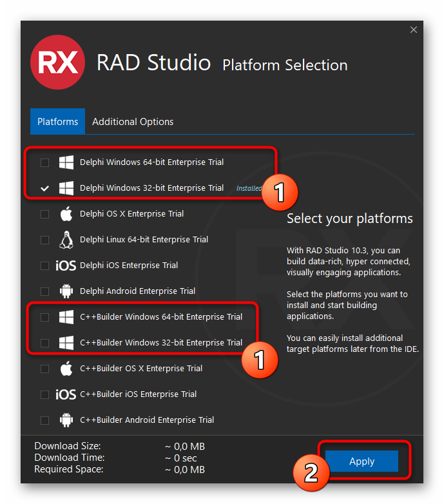Check Delphi Linux 64-bit Enterprise Trial box
This screenshot has height=504, width=444.
[44, 240]
